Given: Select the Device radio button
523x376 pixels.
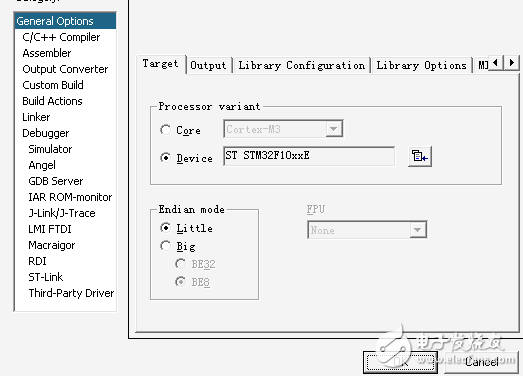Looking at the screenshot, I should pyautogui.click(x=165, y=157).
